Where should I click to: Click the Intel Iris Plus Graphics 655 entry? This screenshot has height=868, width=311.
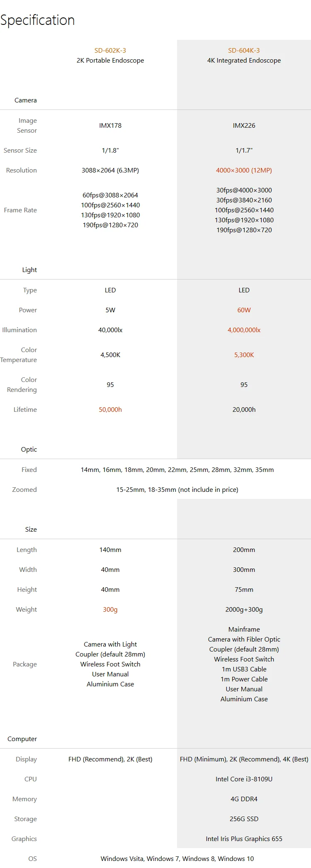coord(244,839)
